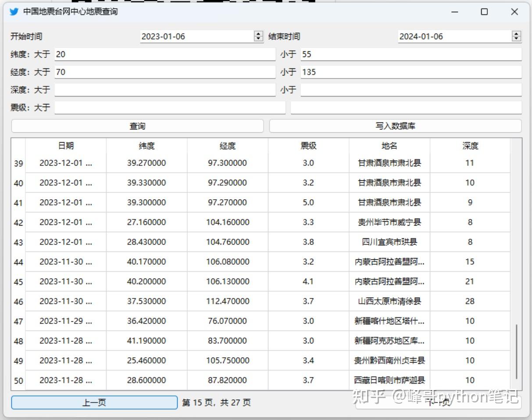
Task: Click latitude 40.170000 cell
Action: pyautogui.click(x=146, y=262)
